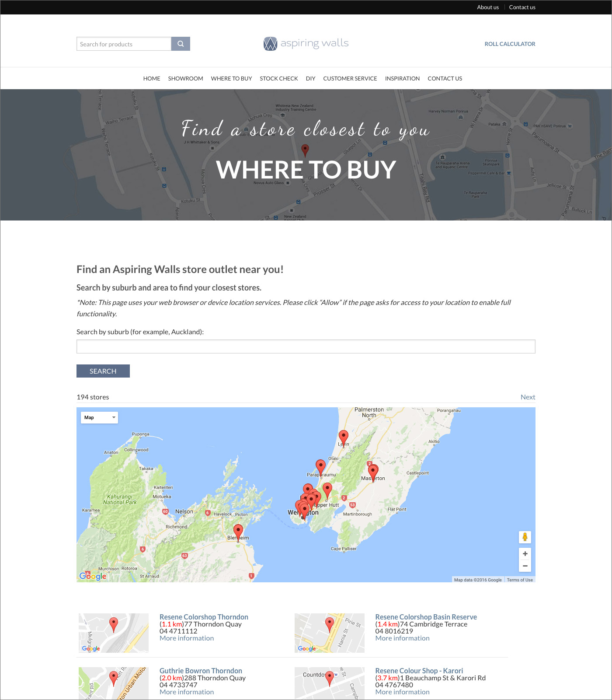Open the INSPIRATION menu item
The image size is (612, 700).
click(x=402, y=78)
